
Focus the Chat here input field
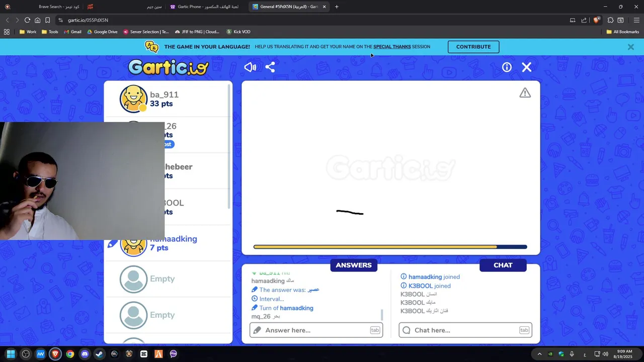[x=465, y=330]
